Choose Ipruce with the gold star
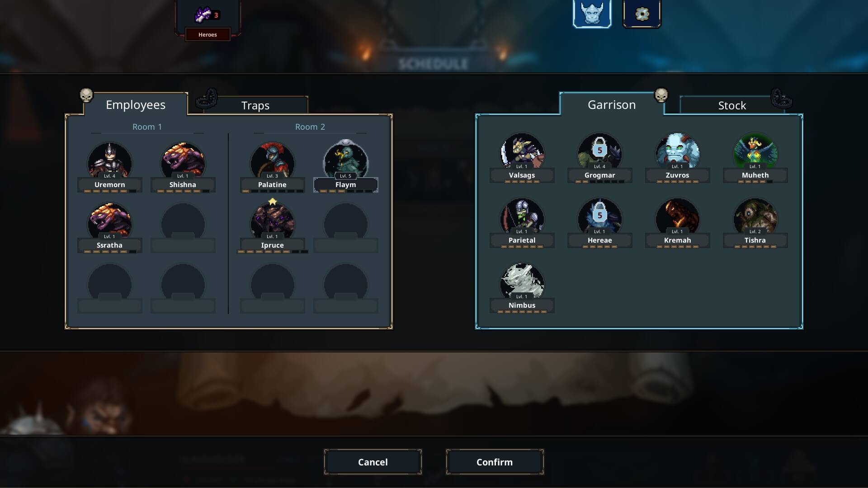868x488 pixels. [x=272, y=222]
